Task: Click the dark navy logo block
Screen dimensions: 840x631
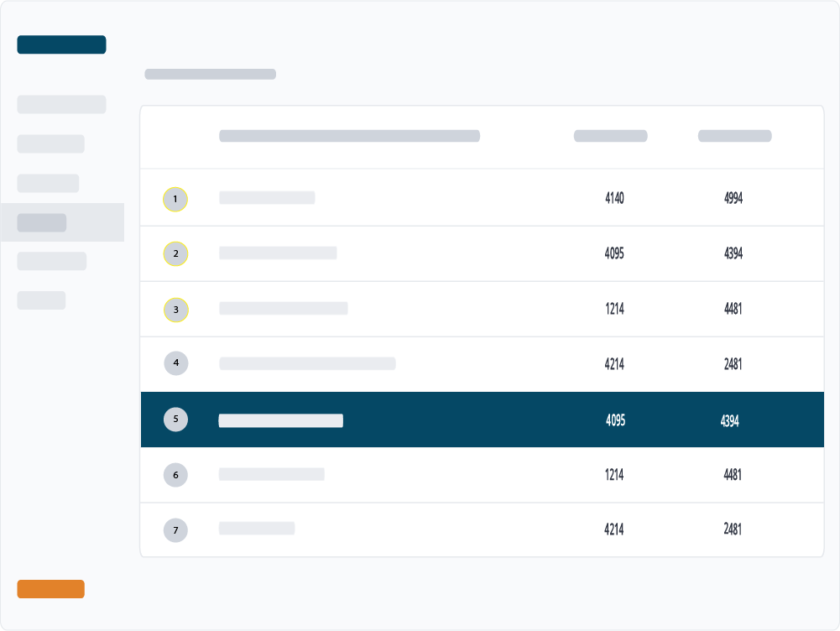Action: click(61, 44)
